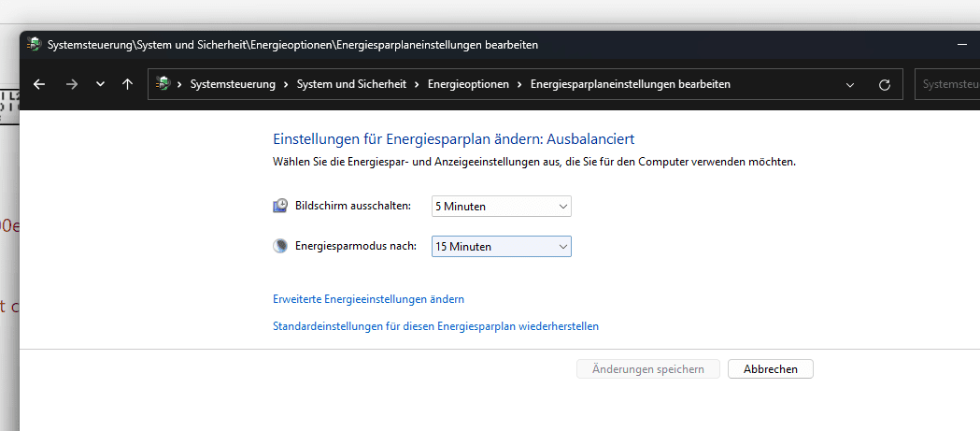Click the monitor icon beside Bildschirm ausschalten

click(280, 206)
